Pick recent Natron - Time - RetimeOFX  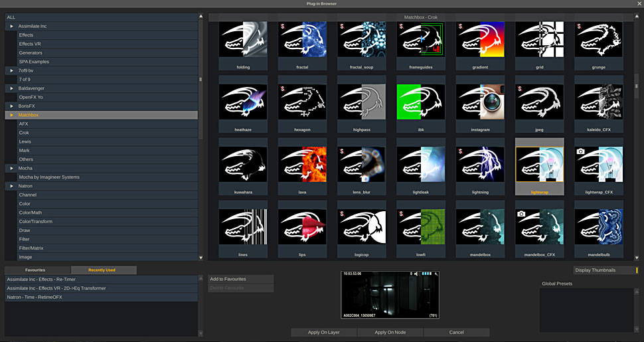102,297
